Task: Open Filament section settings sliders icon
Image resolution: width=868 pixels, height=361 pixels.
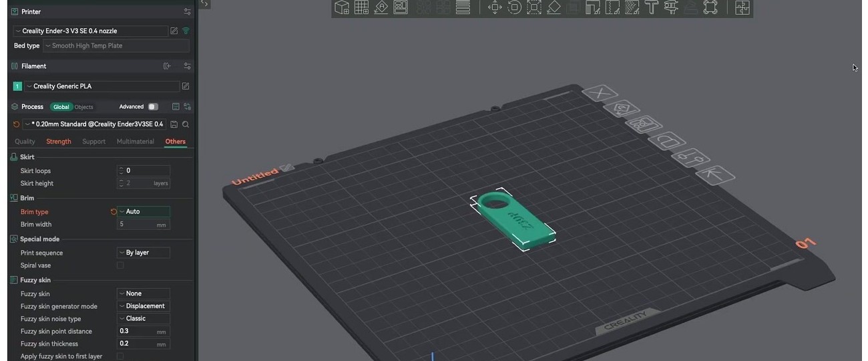Action: click(x=188, y=66)
